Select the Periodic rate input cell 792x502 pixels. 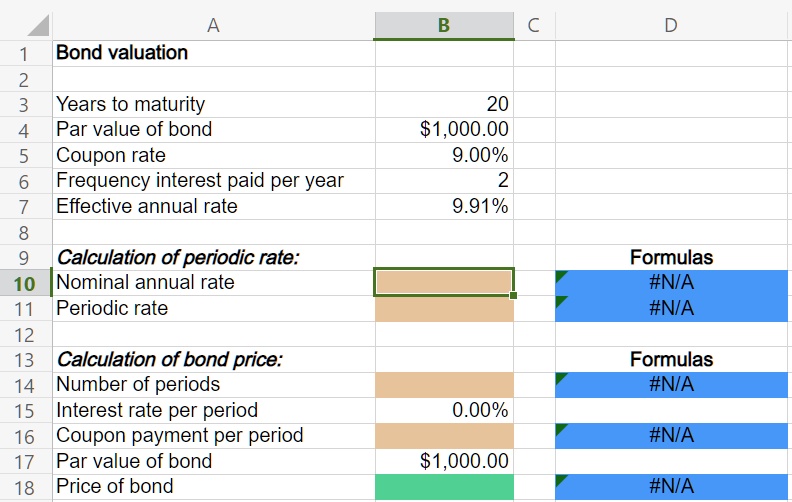pos(444,309)
